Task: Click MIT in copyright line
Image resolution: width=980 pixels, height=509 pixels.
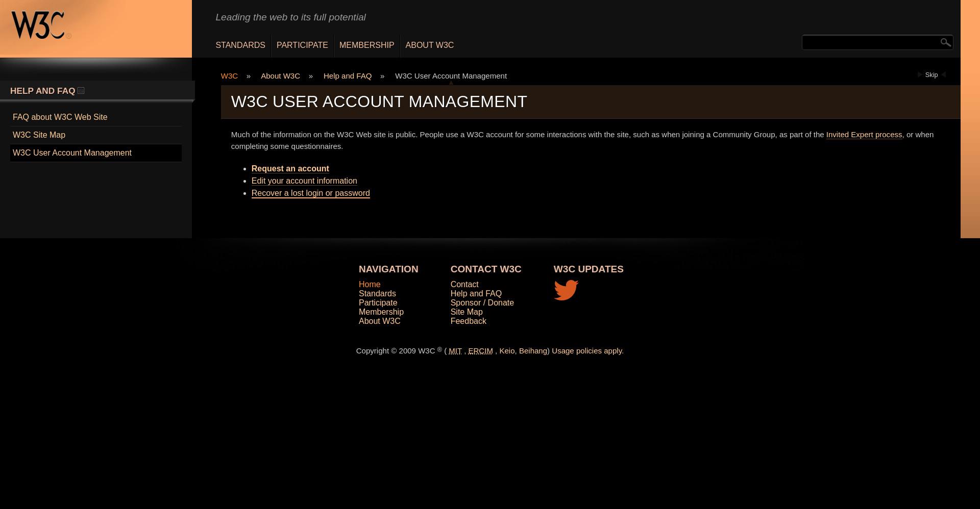Action: 455,351
